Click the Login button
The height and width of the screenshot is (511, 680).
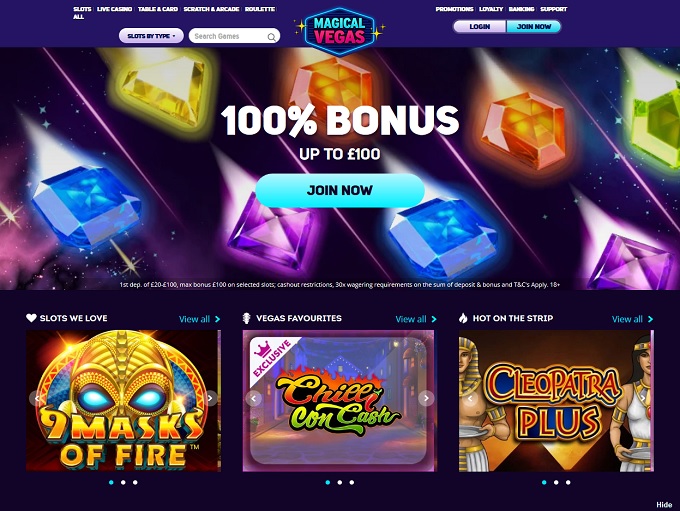click(480, 27)
